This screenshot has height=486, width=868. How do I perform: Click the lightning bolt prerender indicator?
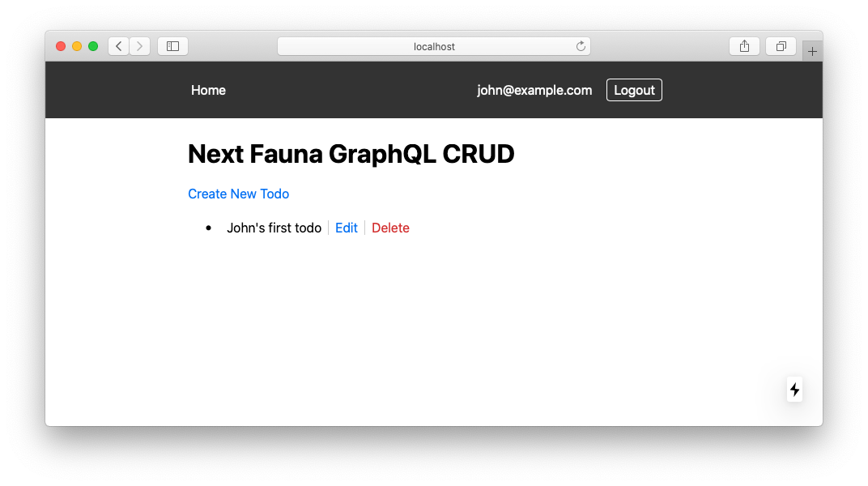pos(795,390)
